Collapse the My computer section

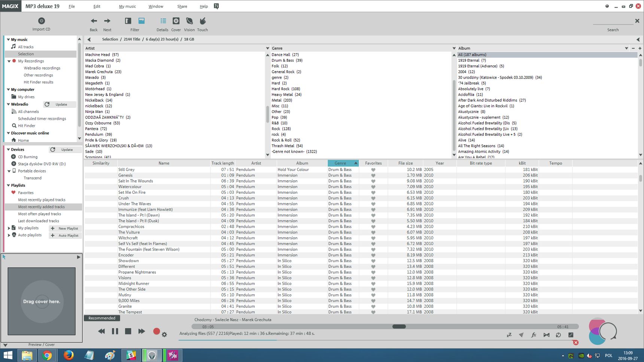pyautogui.click(x=8, y=89)
